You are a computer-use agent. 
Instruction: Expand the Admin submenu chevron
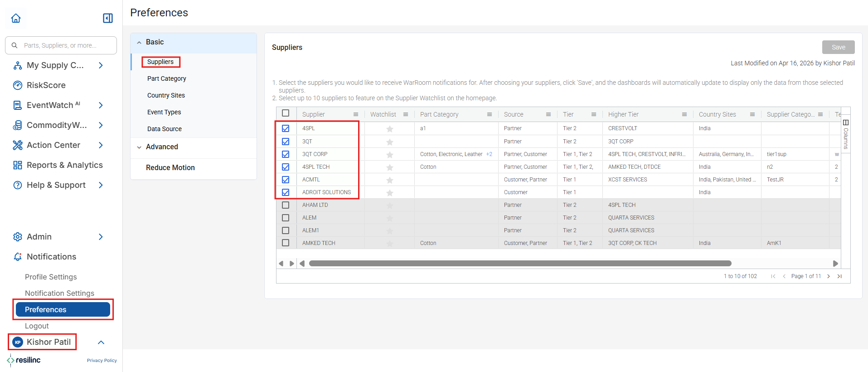pos(101,237)
